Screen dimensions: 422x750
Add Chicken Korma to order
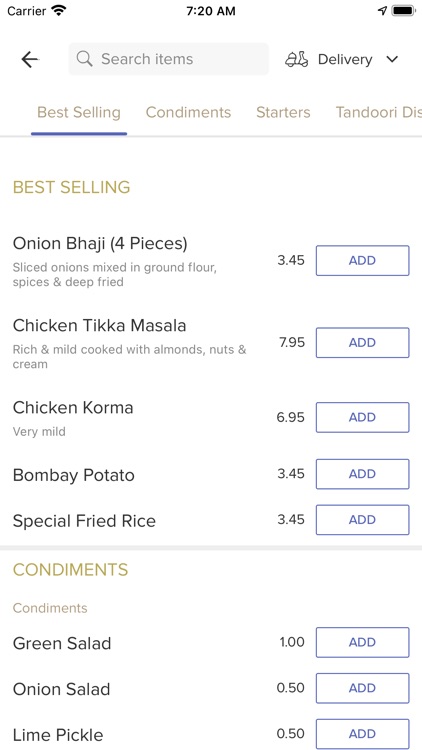(363, 417)
